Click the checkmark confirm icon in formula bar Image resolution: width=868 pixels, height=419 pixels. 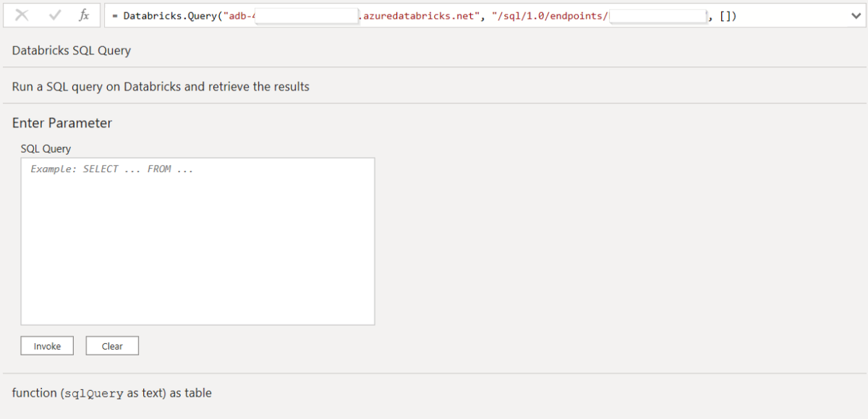(55, 15)
